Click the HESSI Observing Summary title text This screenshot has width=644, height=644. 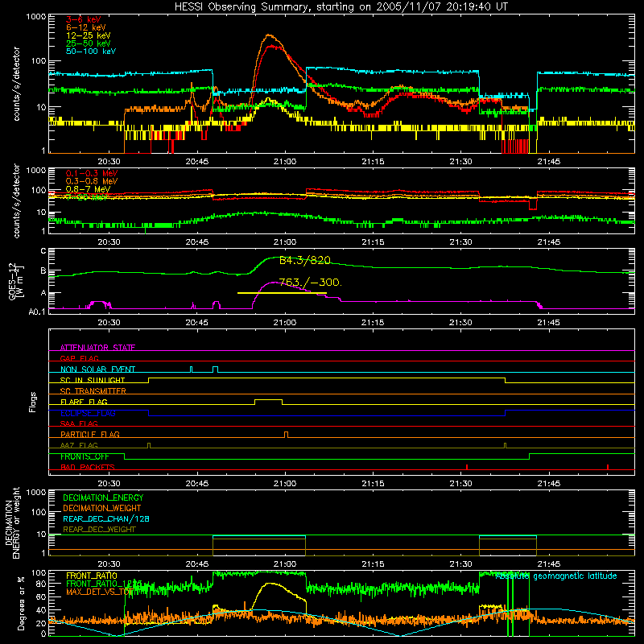click(341, 7)
